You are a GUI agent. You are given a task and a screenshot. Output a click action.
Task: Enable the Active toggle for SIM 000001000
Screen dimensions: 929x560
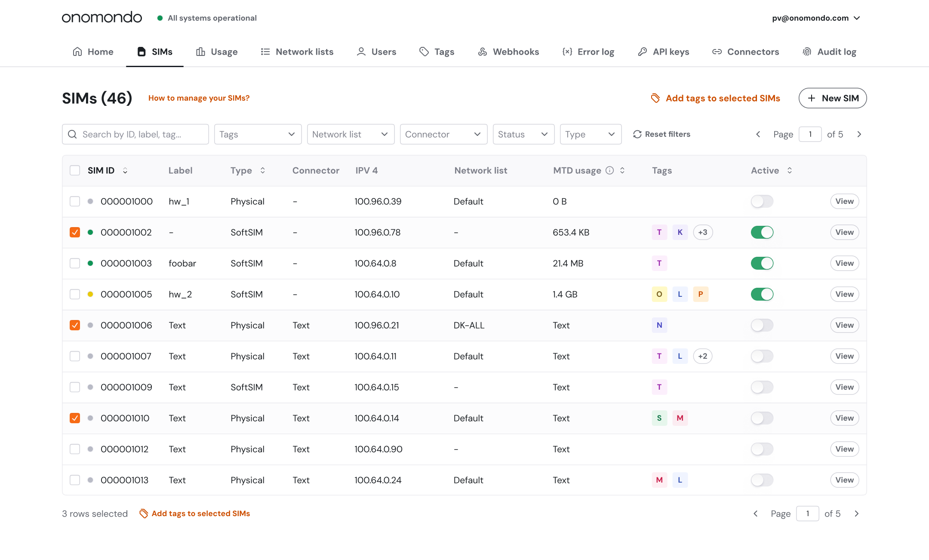762,201
